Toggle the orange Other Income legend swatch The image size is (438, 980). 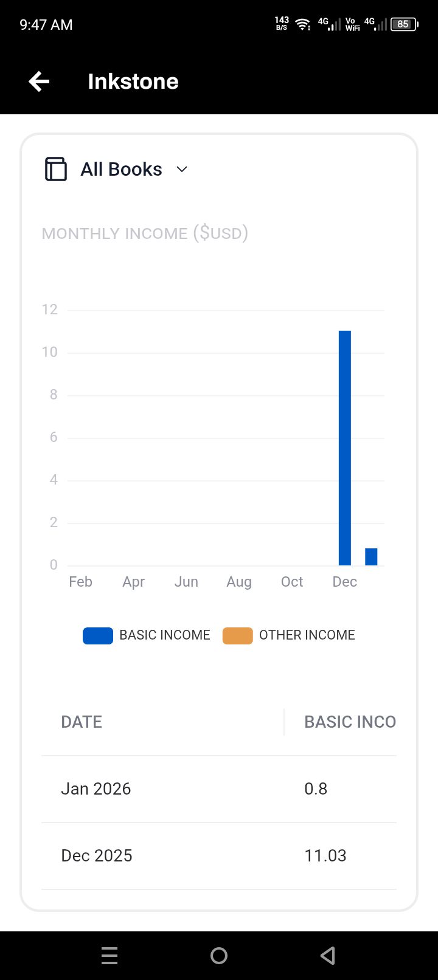pos(238,635)
